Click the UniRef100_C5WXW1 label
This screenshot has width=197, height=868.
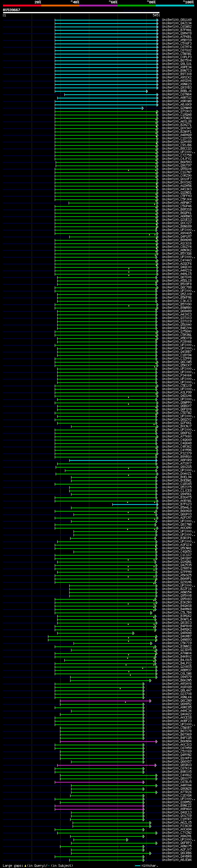pyautogui.click(x=177, y=54)
